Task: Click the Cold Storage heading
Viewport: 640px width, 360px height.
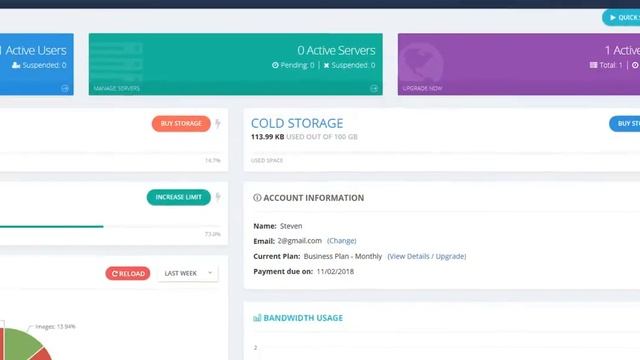Action: [x=297, y=123]
